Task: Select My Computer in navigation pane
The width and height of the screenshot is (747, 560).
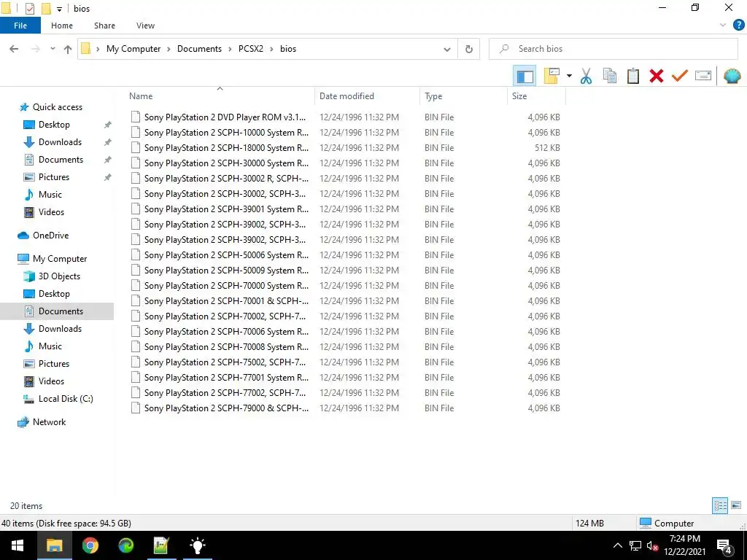Action: (60, 259)
